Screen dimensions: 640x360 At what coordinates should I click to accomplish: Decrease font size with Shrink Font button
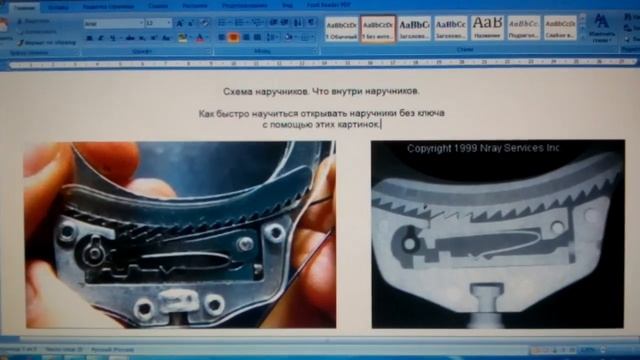(191, 23)
